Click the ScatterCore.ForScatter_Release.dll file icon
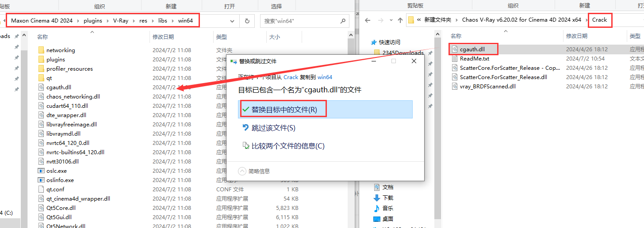This screenshot has height=228, width=644. click(x=454, y=77)
